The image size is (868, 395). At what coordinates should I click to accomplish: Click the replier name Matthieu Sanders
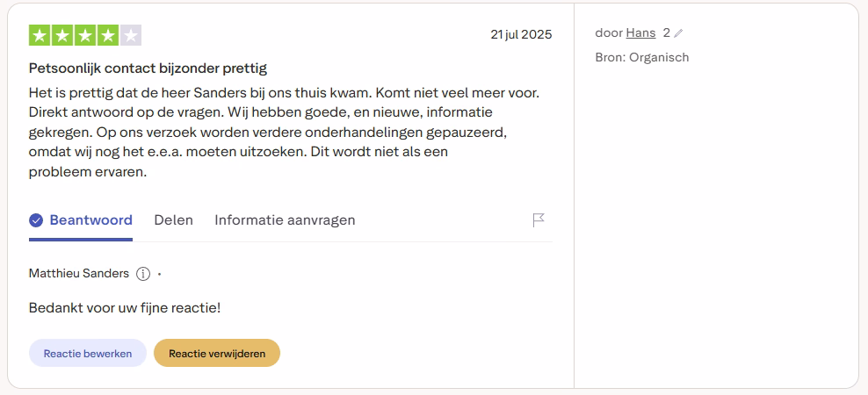click(x=79, y=274)
